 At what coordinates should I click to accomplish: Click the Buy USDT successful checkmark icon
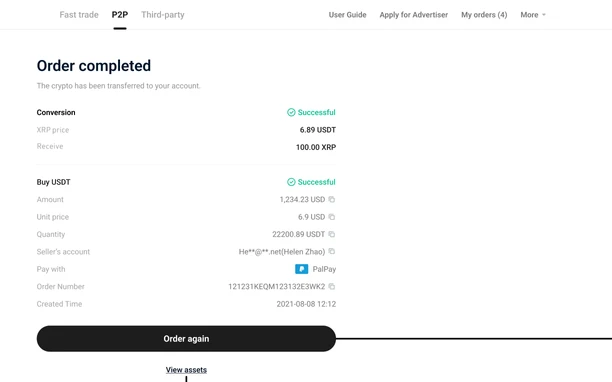tap(291, 182)
